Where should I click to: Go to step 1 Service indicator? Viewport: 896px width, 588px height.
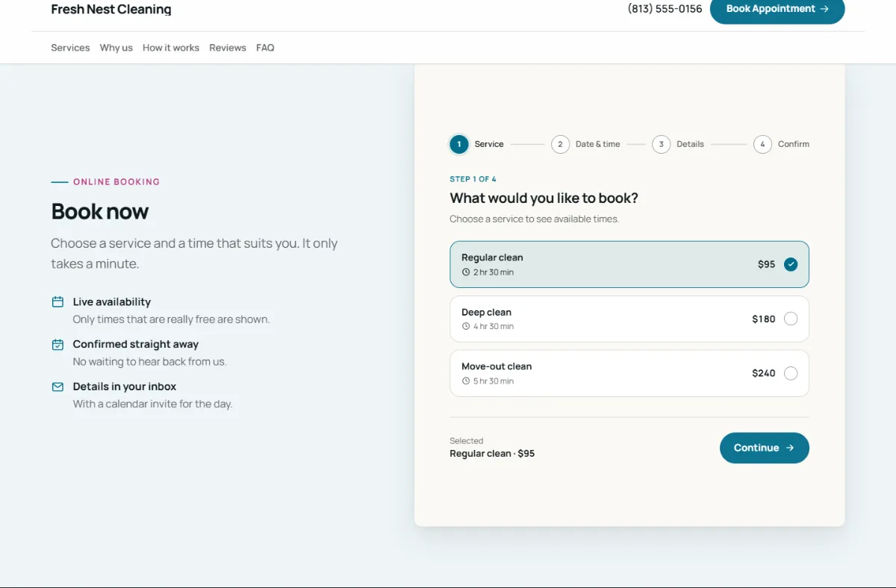(476, 144)
